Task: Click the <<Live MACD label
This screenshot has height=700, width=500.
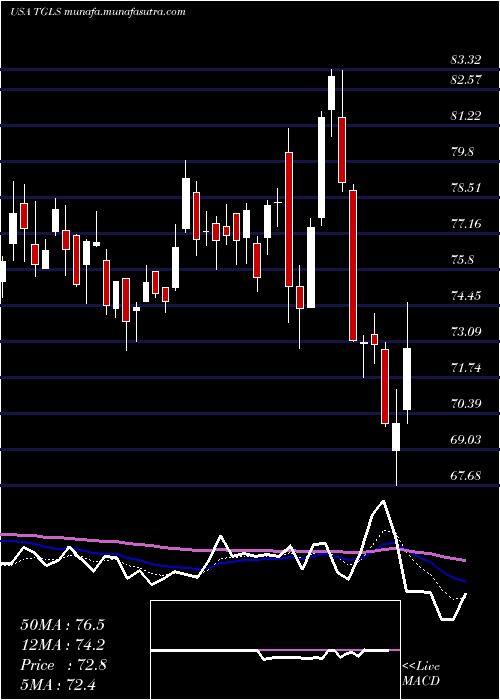Action: (421, 674)
